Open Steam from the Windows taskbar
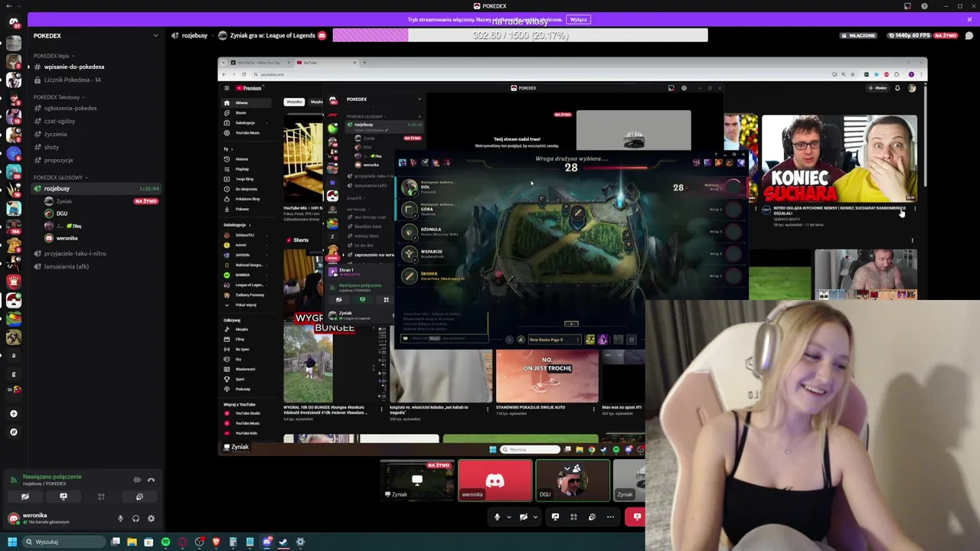The image size is (980, 551). click(283, 542)
